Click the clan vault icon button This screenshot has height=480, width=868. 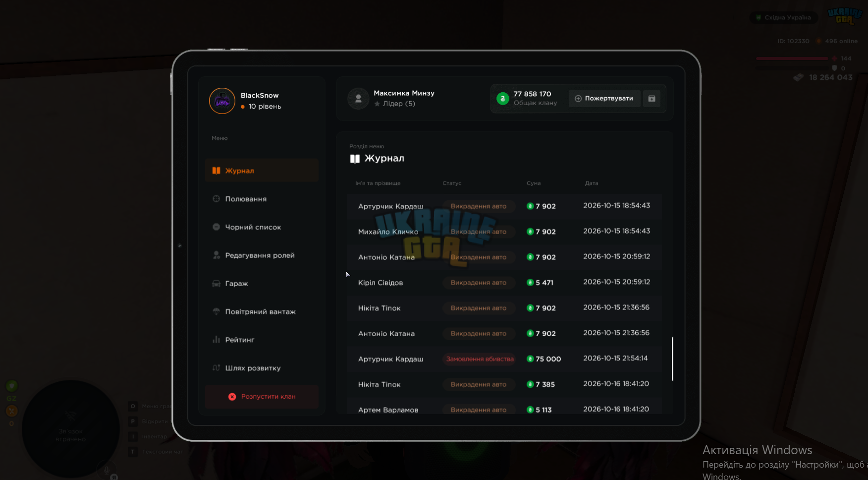[x=652, y=98]
